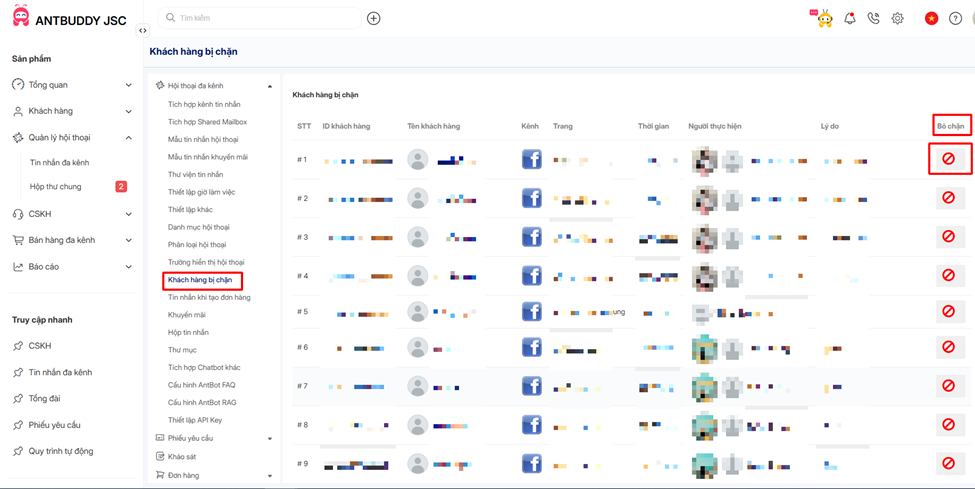Viewport: 975px width, 489px height.
Task: Unblock customer in row #5
Action: pos(948,312)
